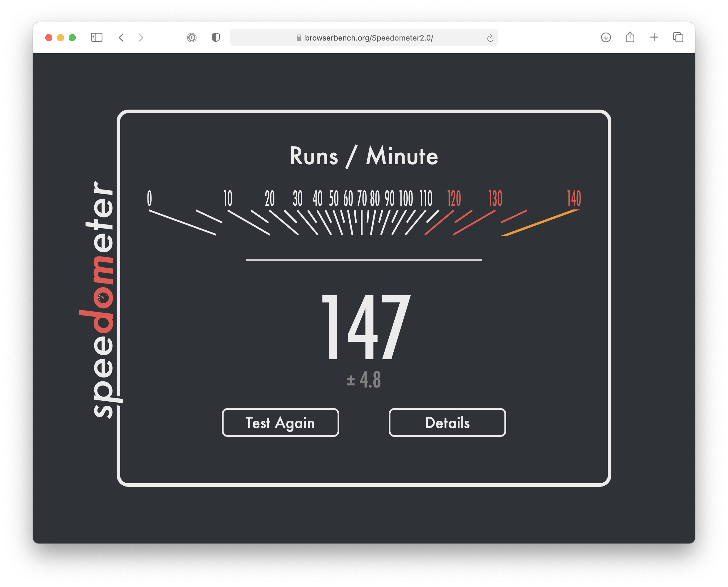Image resolution: width=728 pixels, height=587 pixels.
Task: Click the 130 gauge label
Action: click(x=495, y=199)
